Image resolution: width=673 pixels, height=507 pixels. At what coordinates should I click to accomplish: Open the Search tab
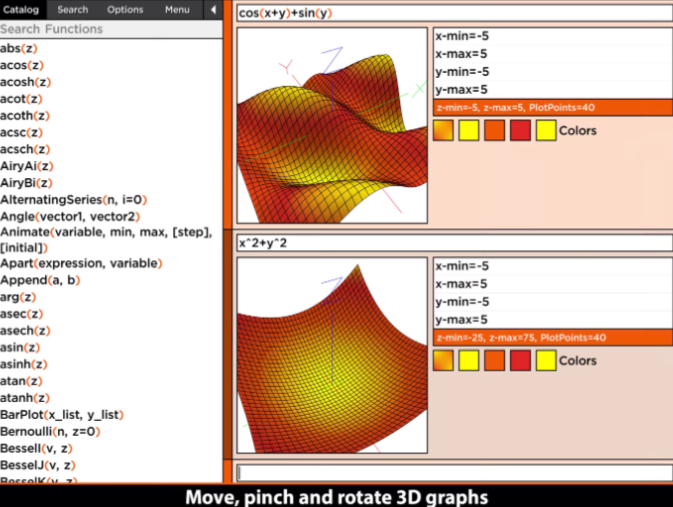coord(72,9)
